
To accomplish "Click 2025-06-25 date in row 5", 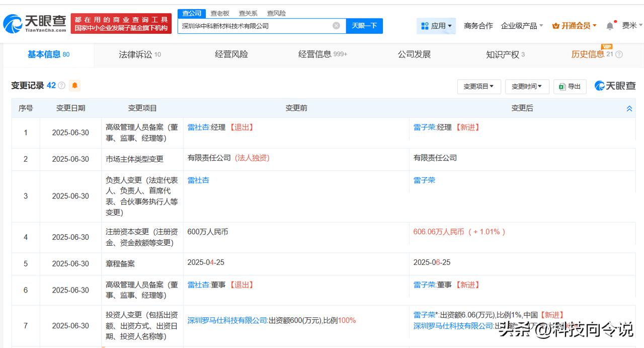I will 432,262.
